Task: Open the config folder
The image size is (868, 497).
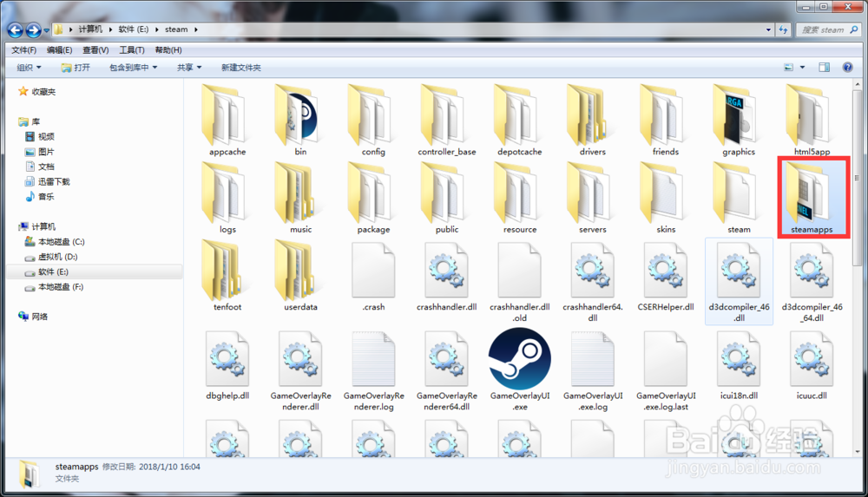Action: (x=373, y=121)
